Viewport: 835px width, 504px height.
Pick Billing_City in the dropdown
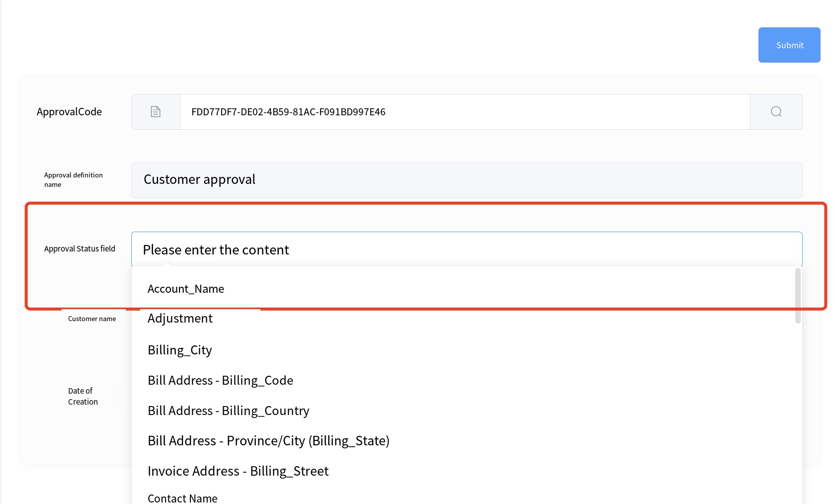(180, 350)
